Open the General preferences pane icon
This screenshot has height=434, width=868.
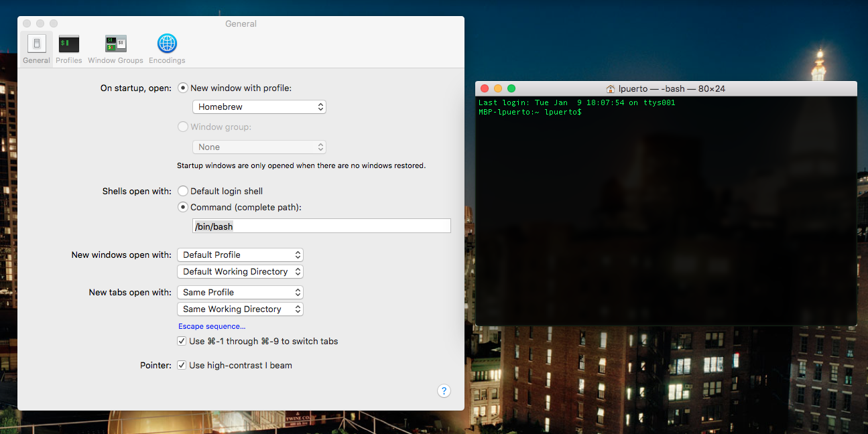36,44
